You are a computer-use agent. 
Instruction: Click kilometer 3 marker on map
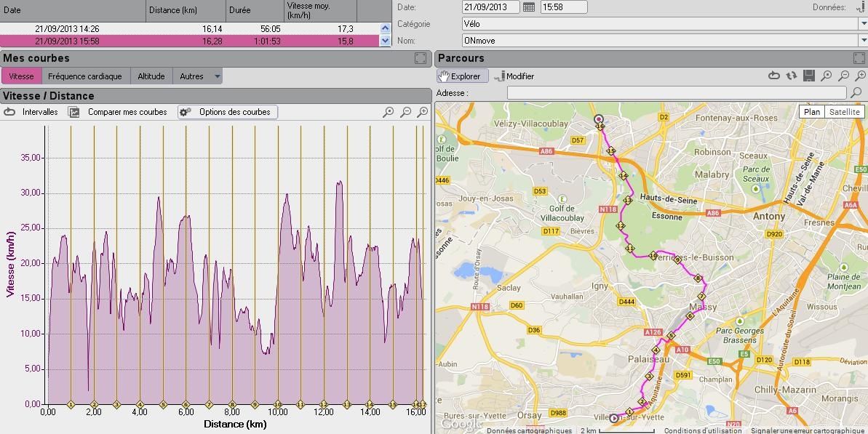[649, 377]
